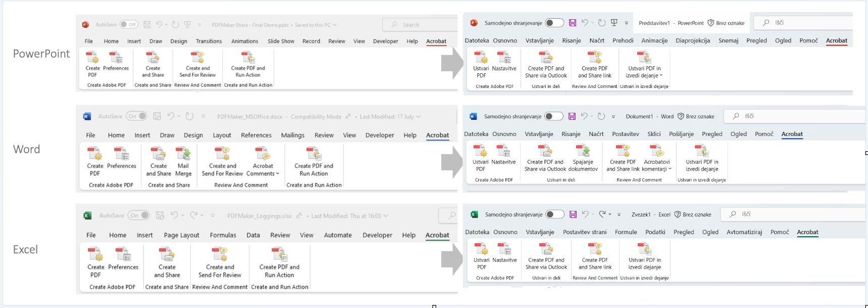Screen dimensions: 868x308
Task: Select the Transitions tab in English PowerPoint
Action: (x=209, y=41)
